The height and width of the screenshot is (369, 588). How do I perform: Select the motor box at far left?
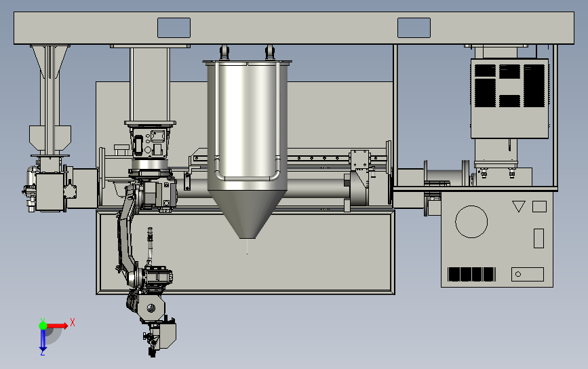click(x=51, y=192)
